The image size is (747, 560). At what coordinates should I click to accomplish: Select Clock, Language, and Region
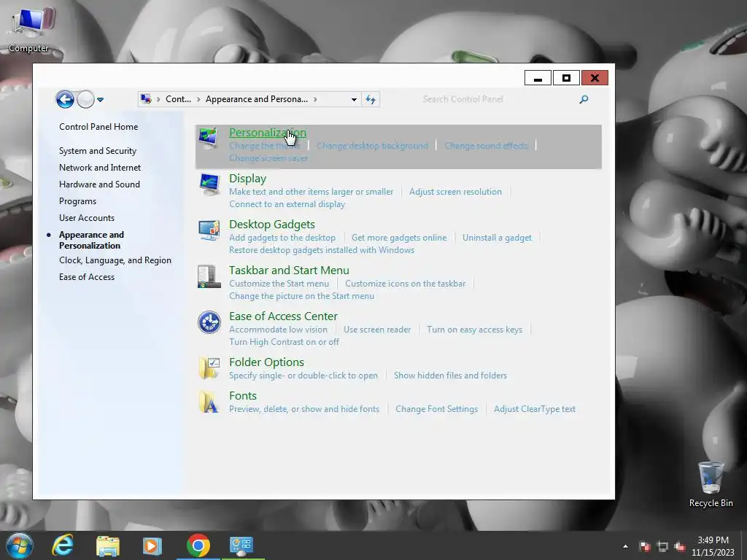pos(115,260)
